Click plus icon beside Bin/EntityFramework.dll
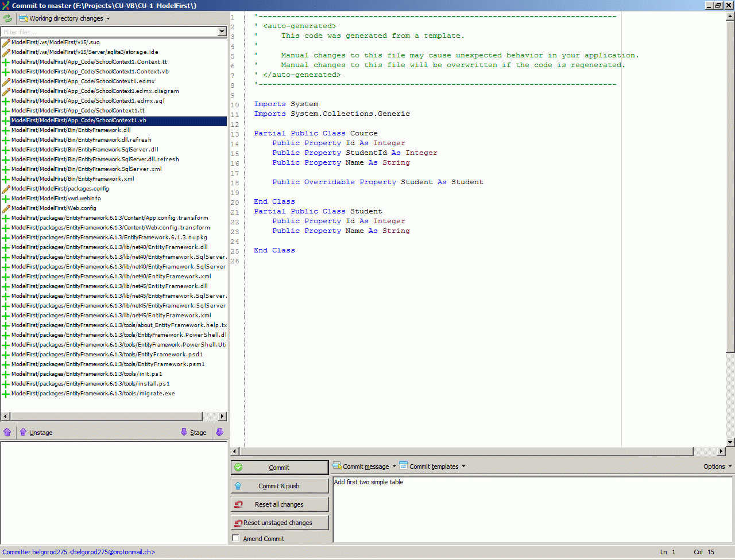Viewport: 735px width, 560px height. point(6,130)
